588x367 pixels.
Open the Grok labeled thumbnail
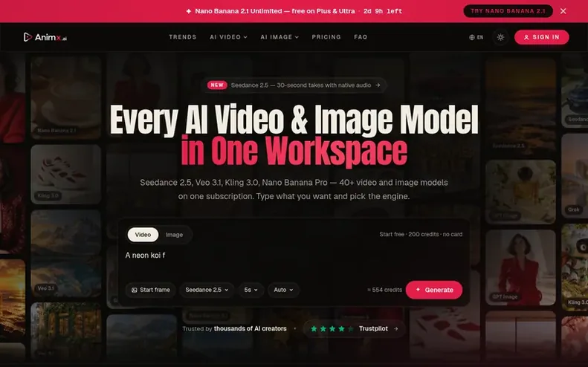(x=575, y=175)
